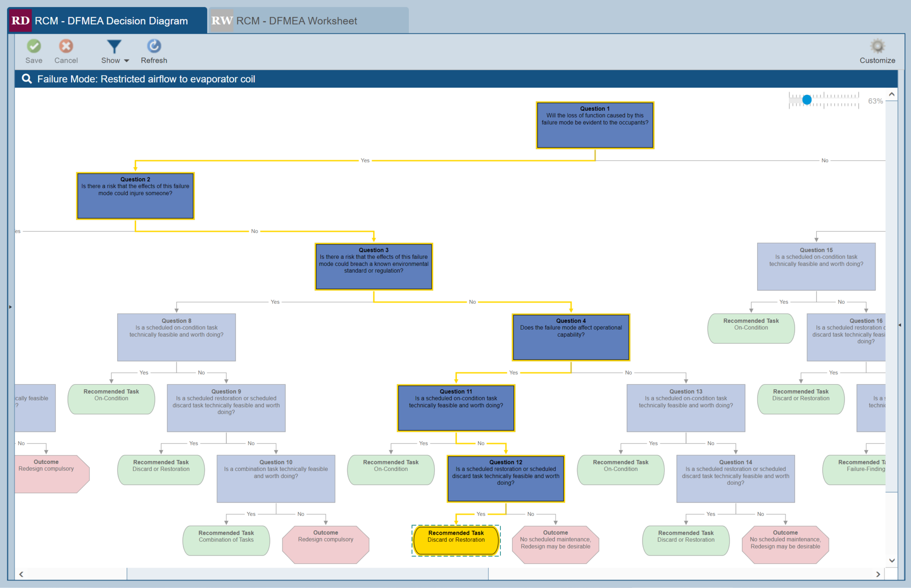
Task: Click the Question 1 node in the diagram
Action: pyautogui.click(x=595, y=125)
